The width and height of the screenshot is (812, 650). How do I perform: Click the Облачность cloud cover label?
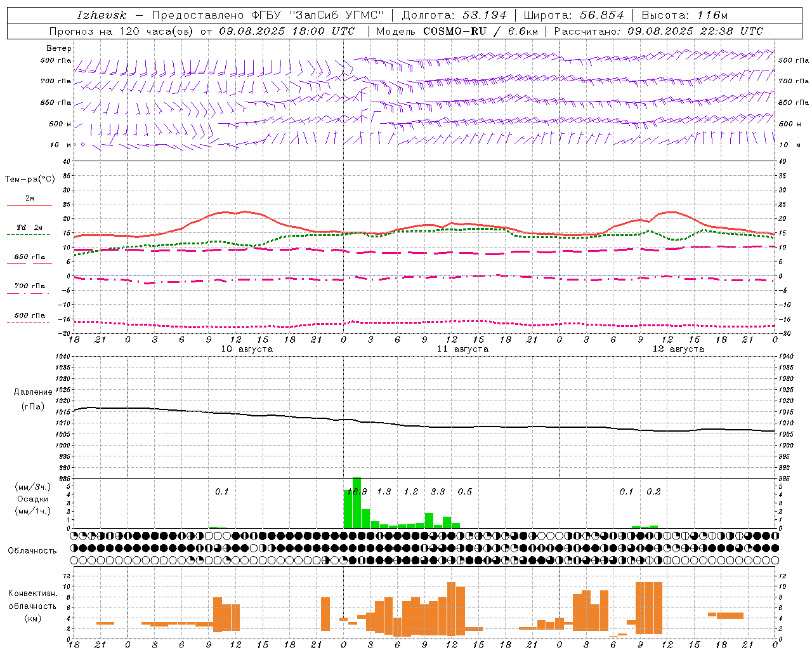tap(32, 551)
